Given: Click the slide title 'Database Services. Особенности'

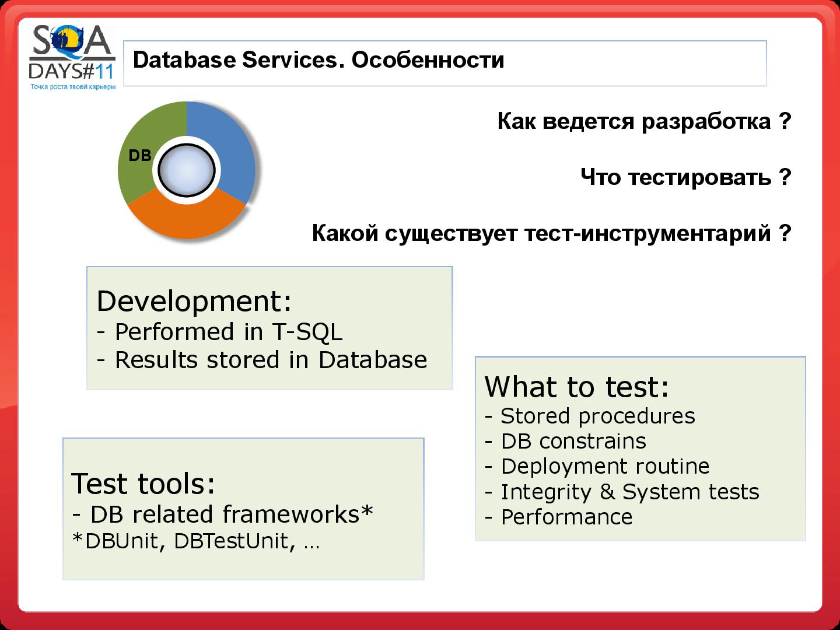Looking at the screenshot, I should (x=318, y=60).
